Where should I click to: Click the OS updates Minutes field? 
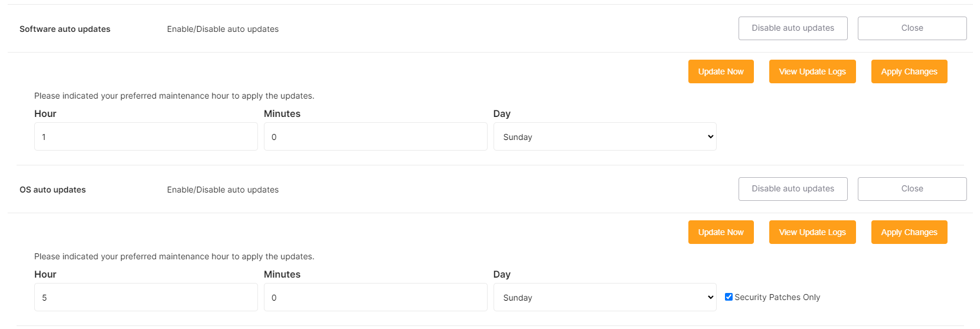(375, 297)
